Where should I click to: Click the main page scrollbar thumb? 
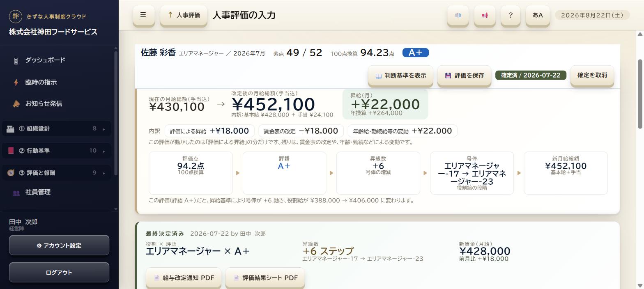639,94
